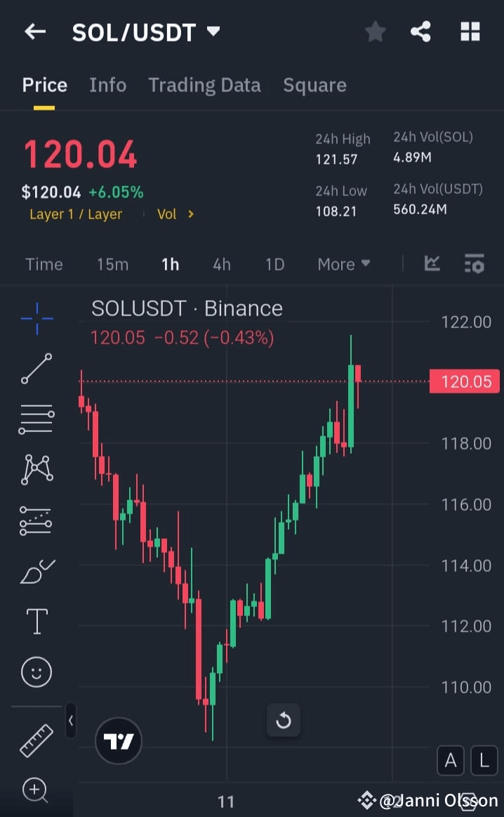Pick the brush drawing tool
This screenshot has width=504, height=817.
click(x=36, y=570)
